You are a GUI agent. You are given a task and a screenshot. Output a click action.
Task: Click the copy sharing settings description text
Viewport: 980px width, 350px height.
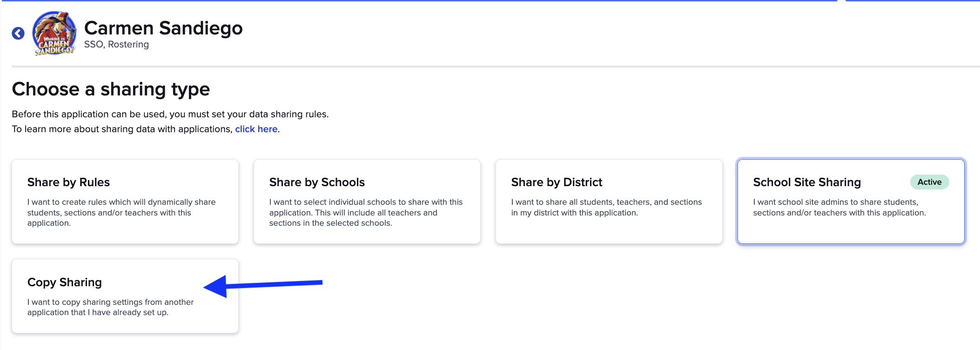[110, 307]
